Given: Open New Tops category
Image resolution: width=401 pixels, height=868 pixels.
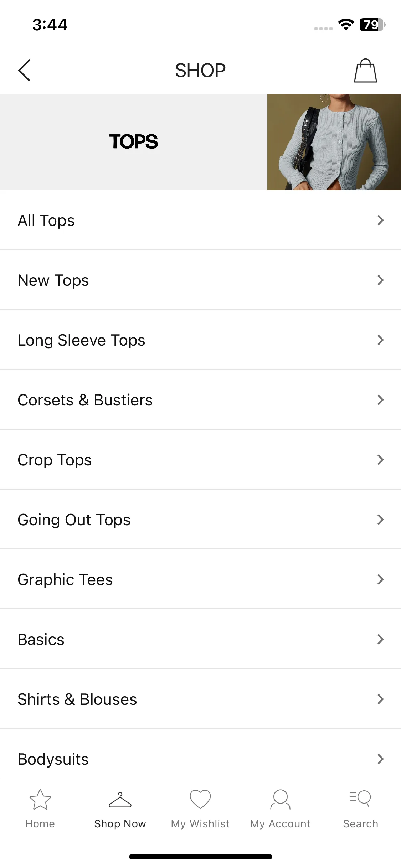Looking at the screenshot, I should tap(200, 280).
